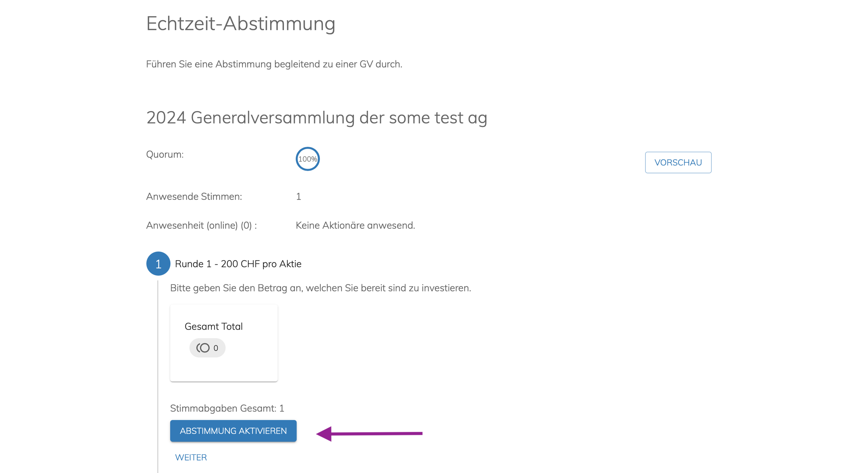This screenshot has width=868, height=473.
Task: Click the investment amount instruction text
Action: coord(320,288)
